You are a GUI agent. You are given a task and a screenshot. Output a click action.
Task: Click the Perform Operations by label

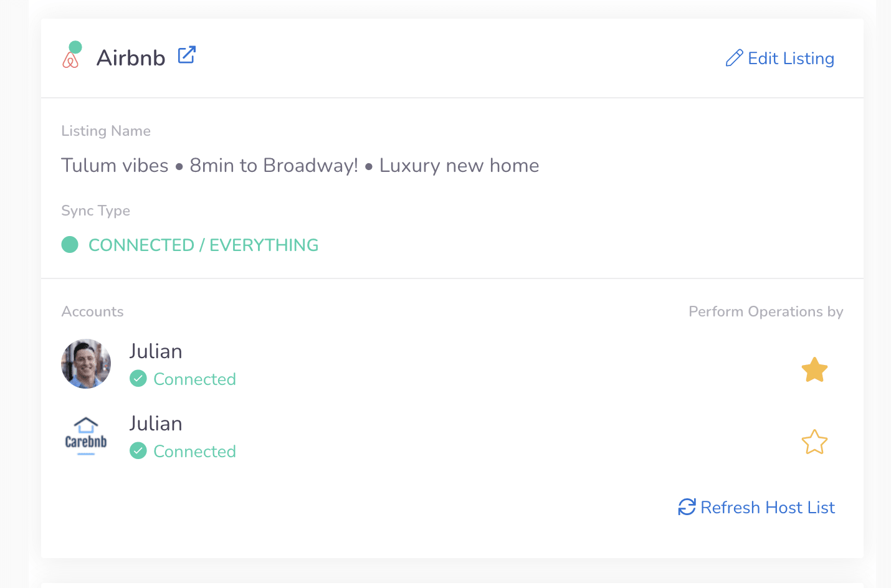click(x=765, y=311)
